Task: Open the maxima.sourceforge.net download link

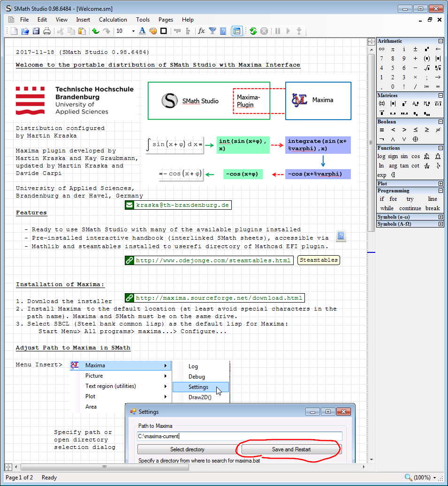Action: point(215,298)
